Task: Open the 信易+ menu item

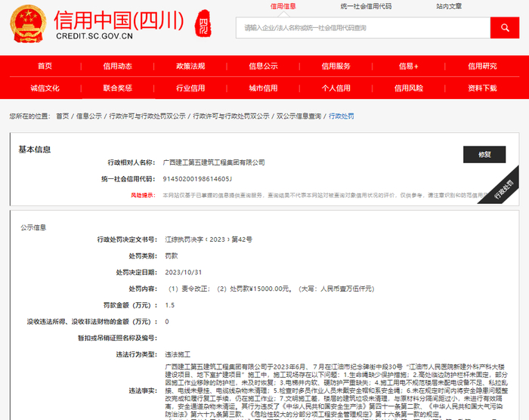Action: 409,66
